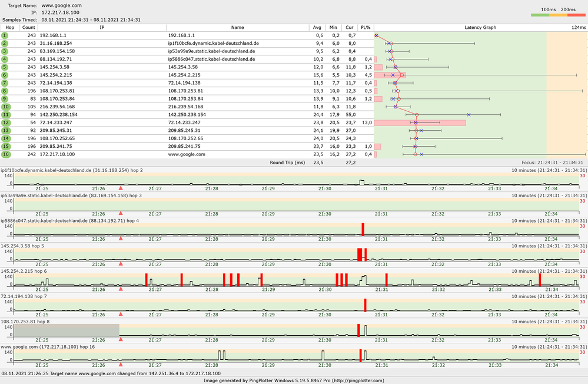The image size is (588, 384).
Task: Click the Cur column header
Action: click(350, 28)
